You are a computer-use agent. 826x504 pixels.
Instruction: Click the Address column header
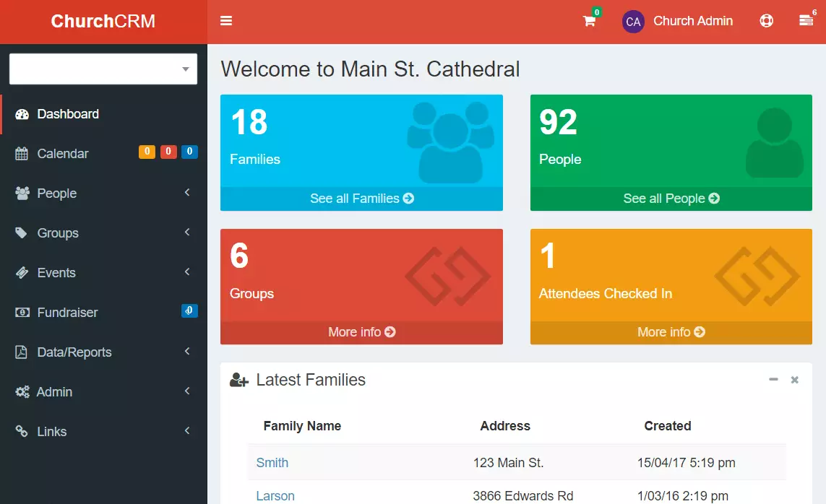[504, 426]
